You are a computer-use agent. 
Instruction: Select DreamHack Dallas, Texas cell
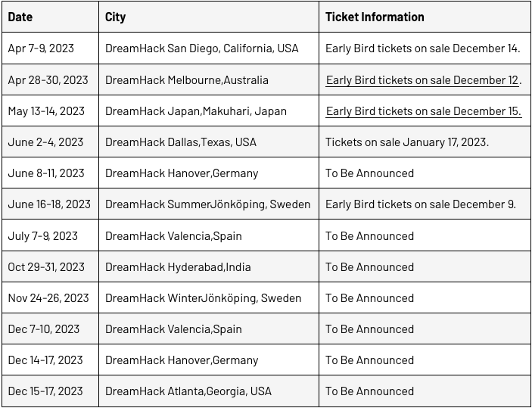click(x=209, y=142)
